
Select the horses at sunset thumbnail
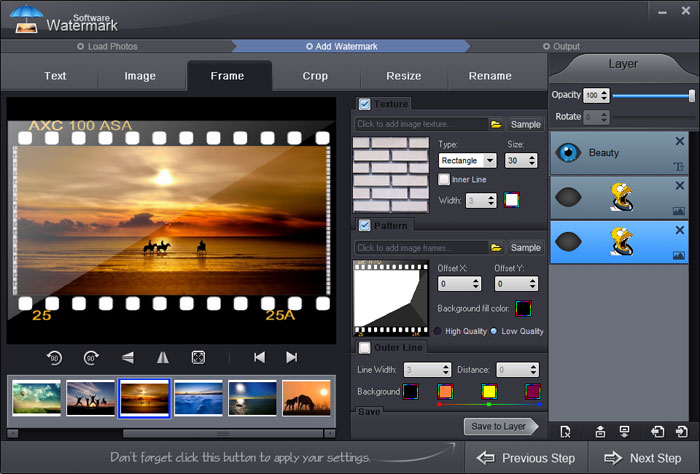pos(306,398)
